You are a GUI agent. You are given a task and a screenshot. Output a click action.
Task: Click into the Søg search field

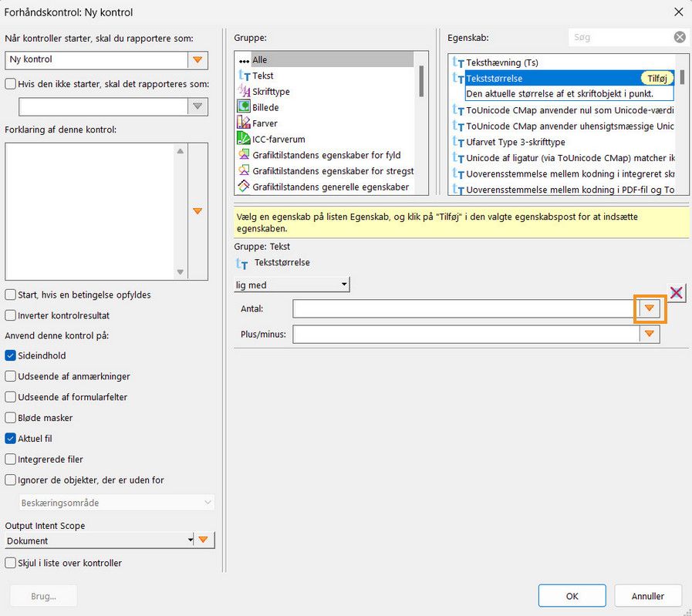[x=621, y=38]
